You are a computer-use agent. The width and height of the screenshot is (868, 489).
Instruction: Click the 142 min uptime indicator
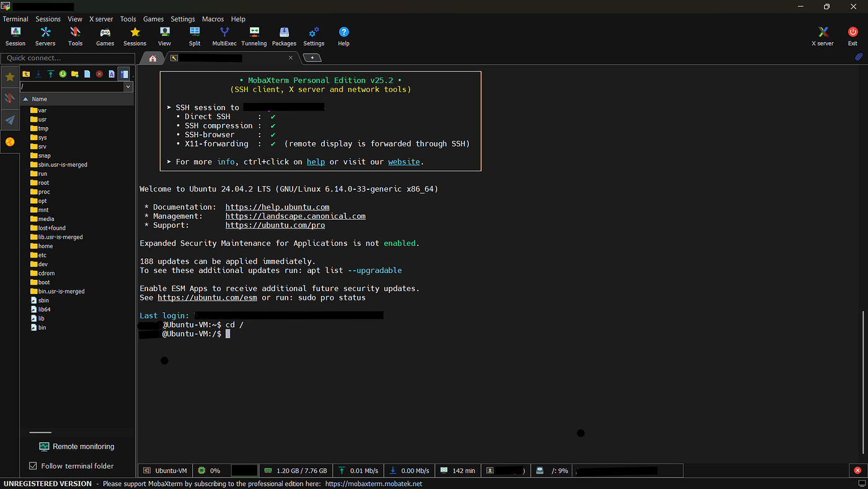tap(458, 470)
